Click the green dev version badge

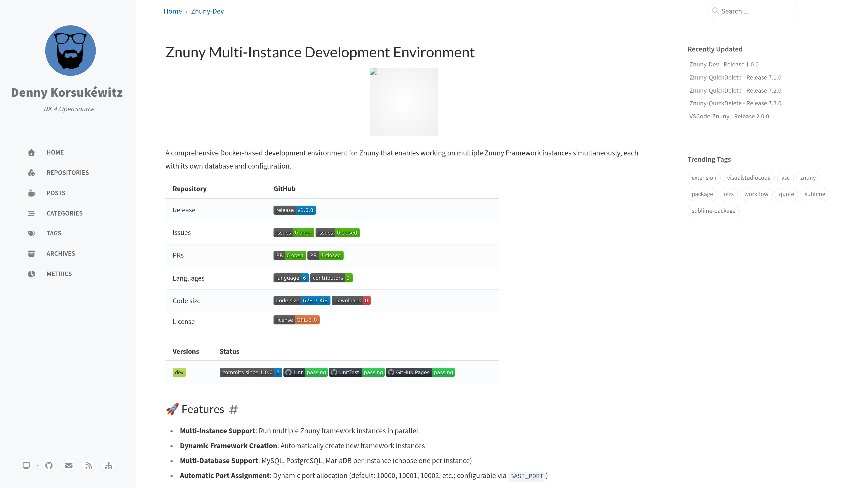(179, 372)
